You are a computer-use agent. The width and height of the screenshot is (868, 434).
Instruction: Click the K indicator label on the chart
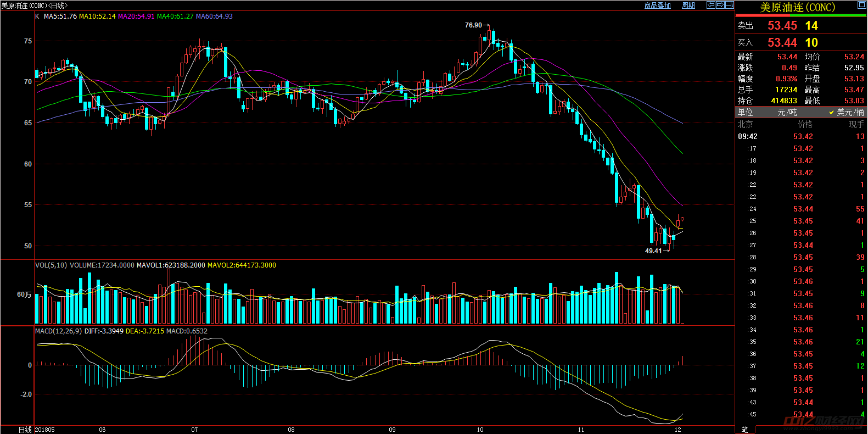click(x=37, y=16)
